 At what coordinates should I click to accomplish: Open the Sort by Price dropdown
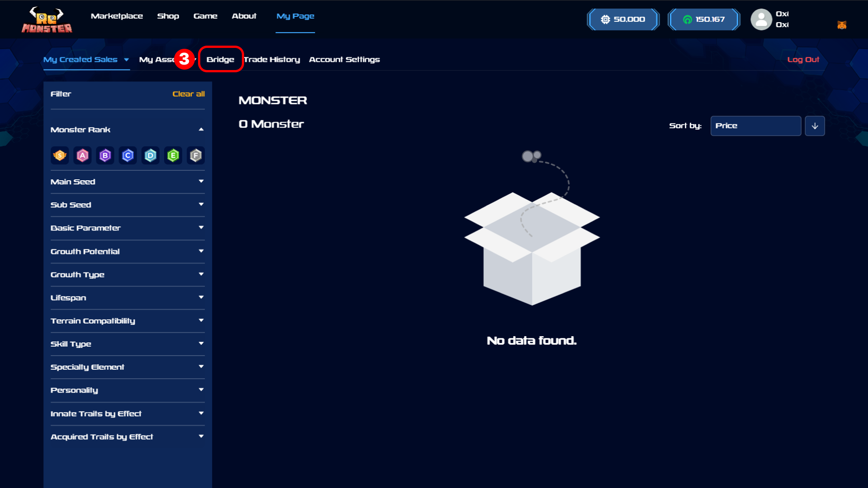coord(755,126)
